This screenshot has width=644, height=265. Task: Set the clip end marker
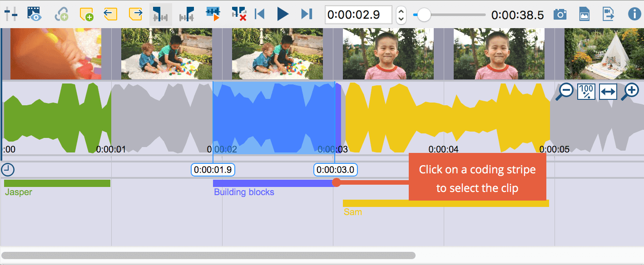click(187, 14)
